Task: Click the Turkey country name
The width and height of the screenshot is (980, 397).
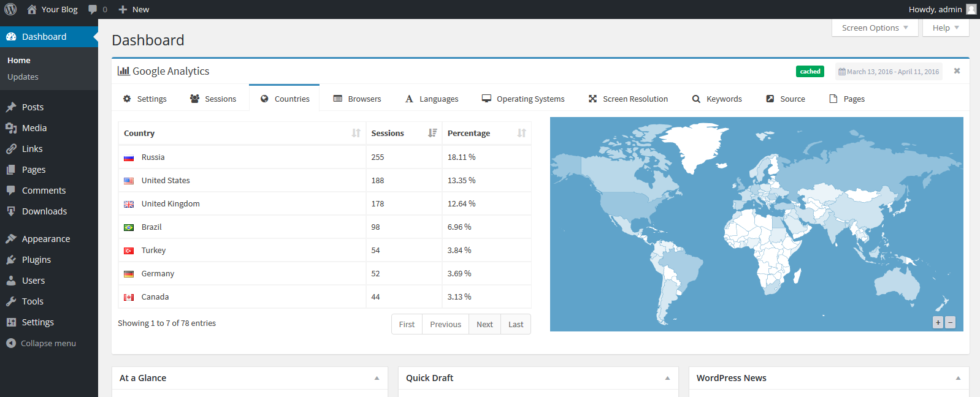Action: click(x=153, y=251)
